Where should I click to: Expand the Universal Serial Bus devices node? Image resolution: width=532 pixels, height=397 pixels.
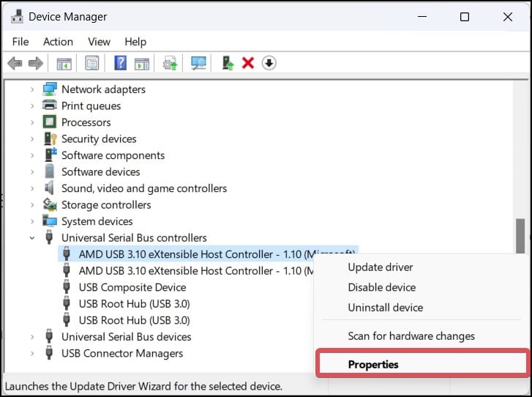[x=32, y=336]
